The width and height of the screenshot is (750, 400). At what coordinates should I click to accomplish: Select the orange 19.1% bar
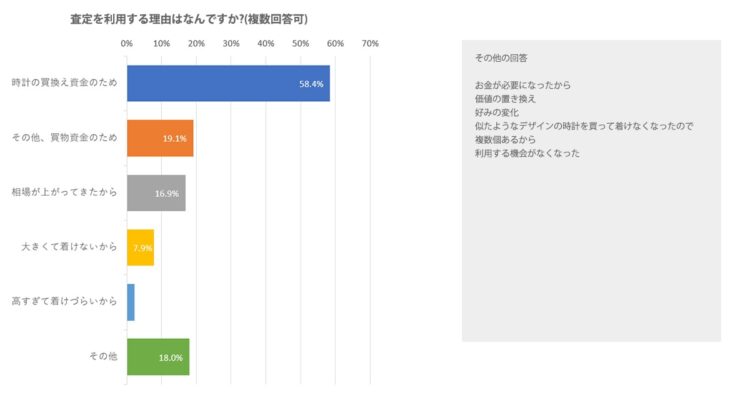[x=160, y=137]
